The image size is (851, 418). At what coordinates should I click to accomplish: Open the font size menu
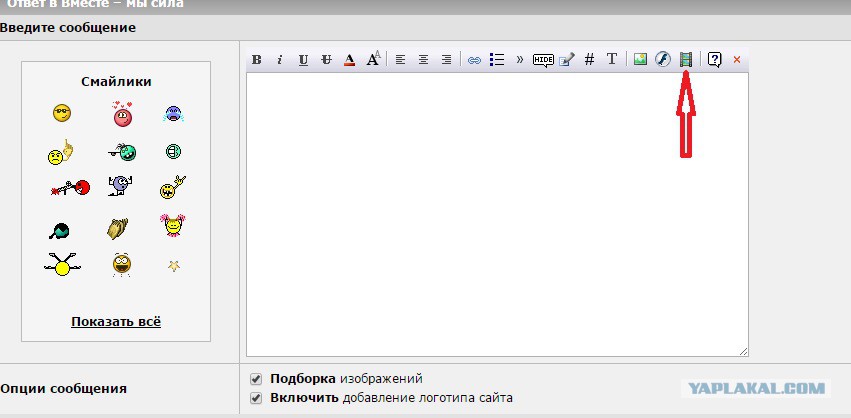(373, 59)
